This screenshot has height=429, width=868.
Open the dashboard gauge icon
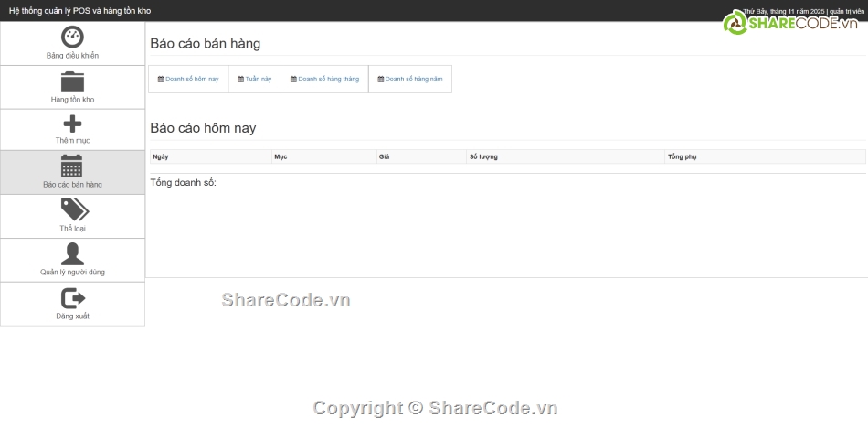(72, 37)
